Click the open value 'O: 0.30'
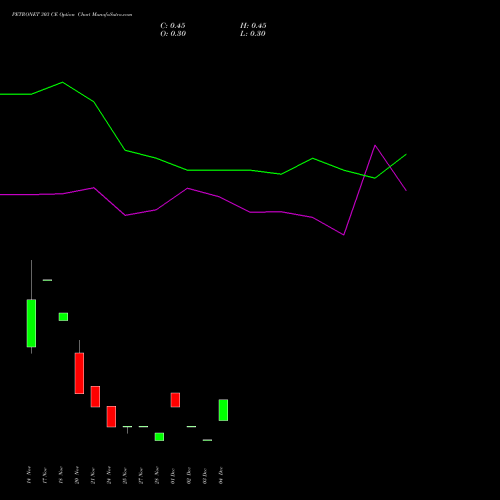This screenshot has height=500, width=500. coord(173,34)
